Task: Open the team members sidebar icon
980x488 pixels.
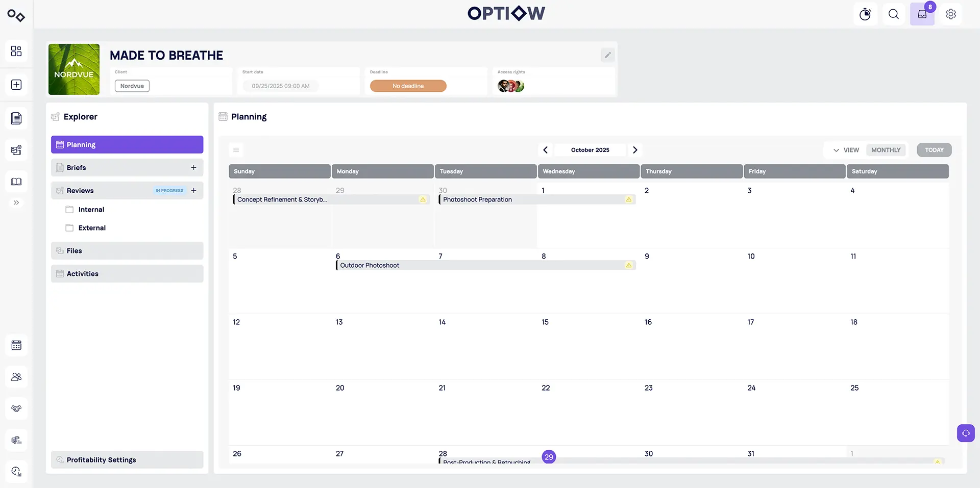Action: 16,377
